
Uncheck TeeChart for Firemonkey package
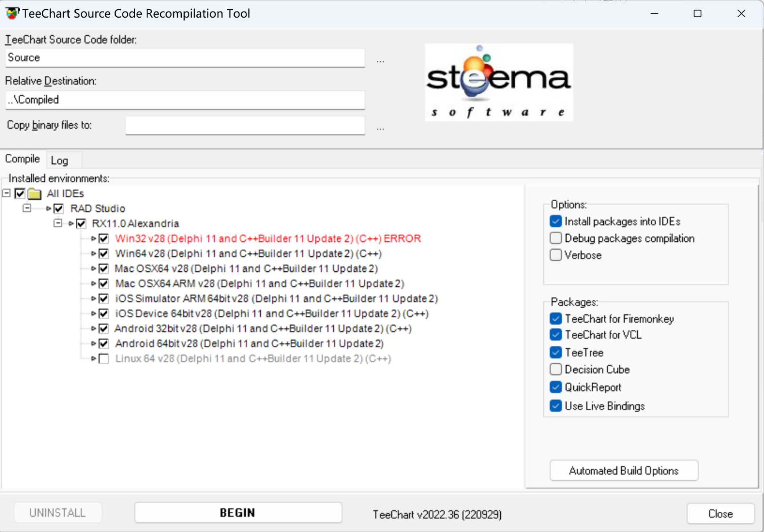pos(556,318)
